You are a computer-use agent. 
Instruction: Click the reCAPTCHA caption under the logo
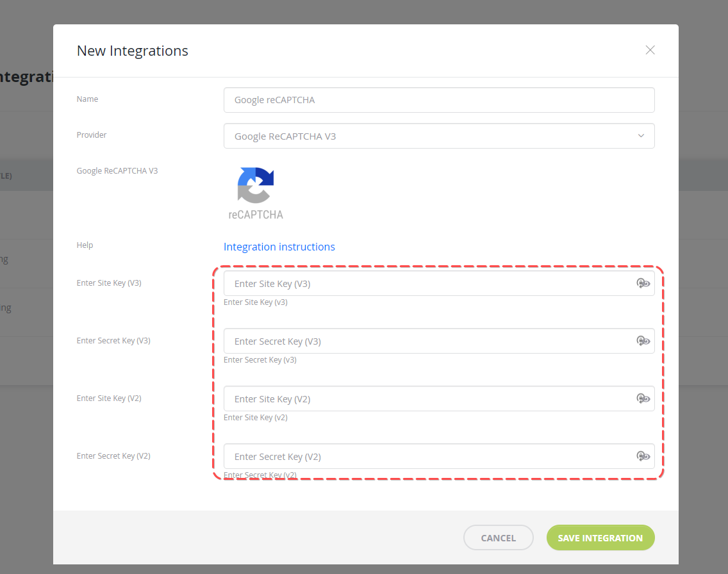coord(256,215)
